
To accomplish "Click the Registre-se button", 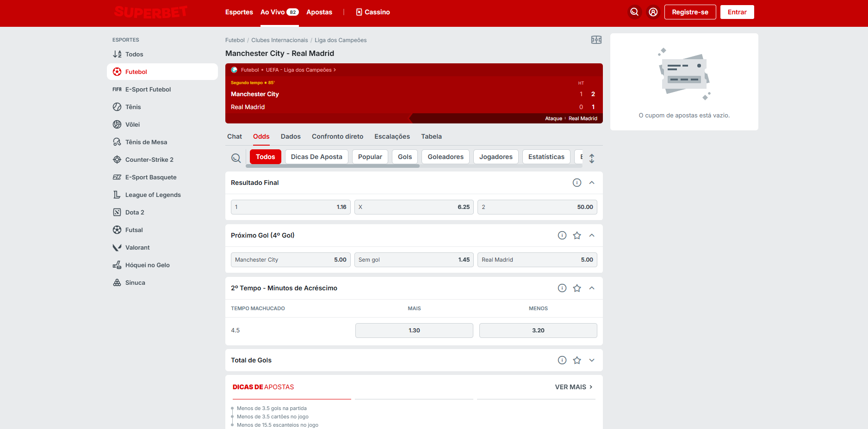I will click(690, 12).
